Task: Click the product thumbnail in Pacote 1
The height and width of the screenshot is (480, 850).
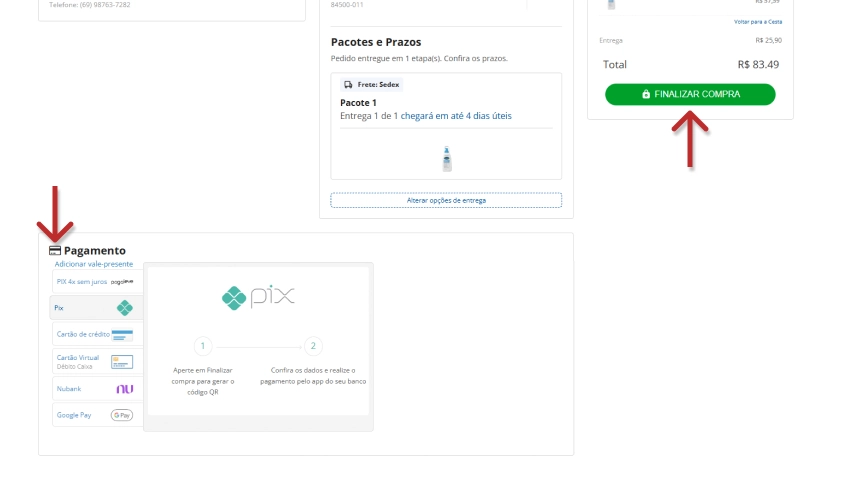Action: point(447,158)
